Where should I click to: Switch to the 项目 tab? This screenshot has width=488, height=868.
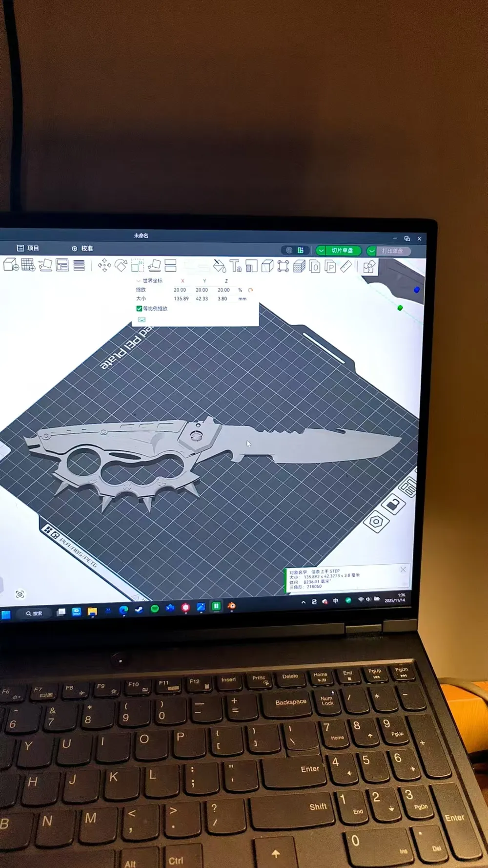tap(28, 248)
